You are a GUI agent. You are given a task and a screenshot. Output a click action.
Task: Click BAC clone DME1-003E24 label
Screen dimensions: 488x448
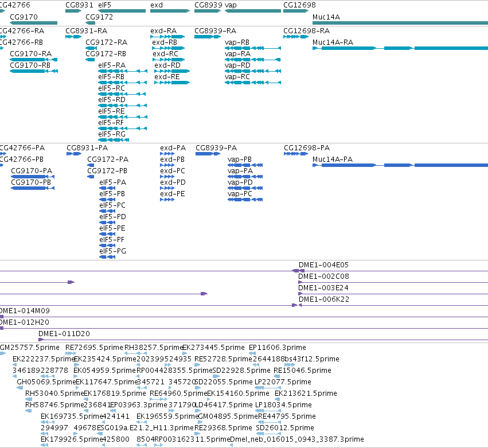click(x=323, y=288)
